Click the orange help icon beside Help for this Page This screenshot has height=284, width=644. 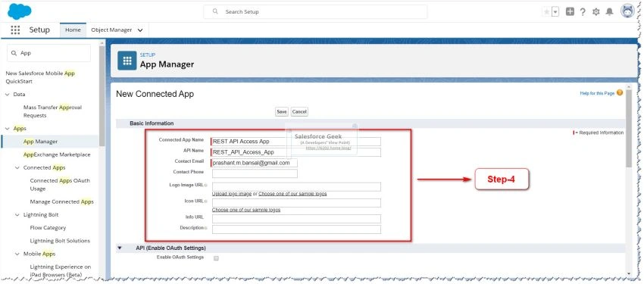tap(619, 92)
